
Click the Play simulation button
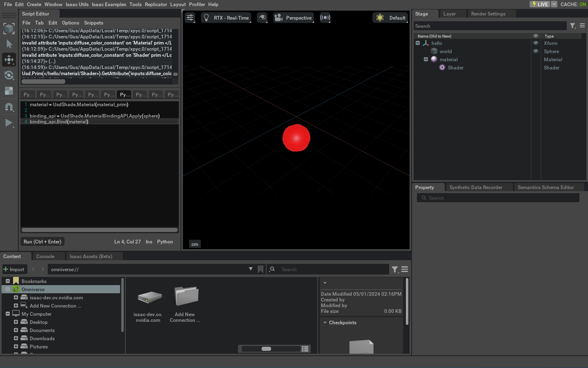[9, 123]
